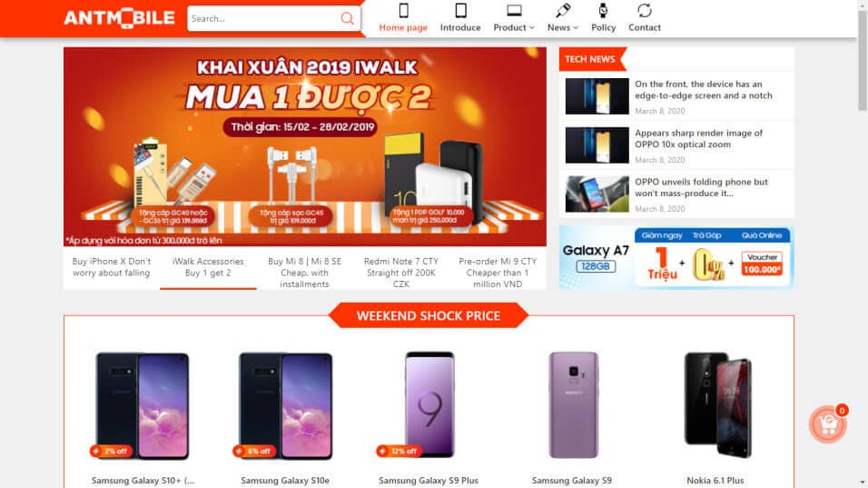This screenshot has width=868, height=488.
Task: Click the Search input field
Action: click(264, 18)
